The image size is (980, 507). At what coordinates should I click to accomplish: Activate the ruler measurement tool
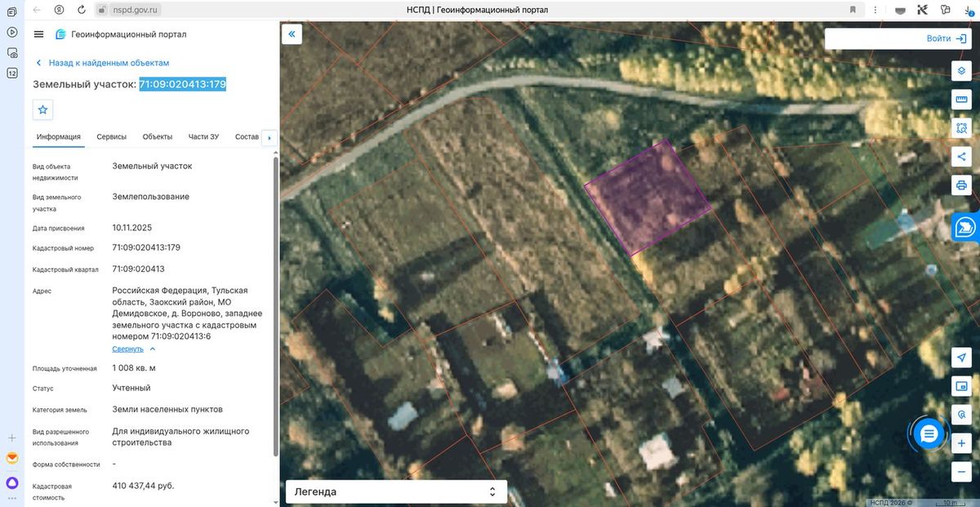961,99
